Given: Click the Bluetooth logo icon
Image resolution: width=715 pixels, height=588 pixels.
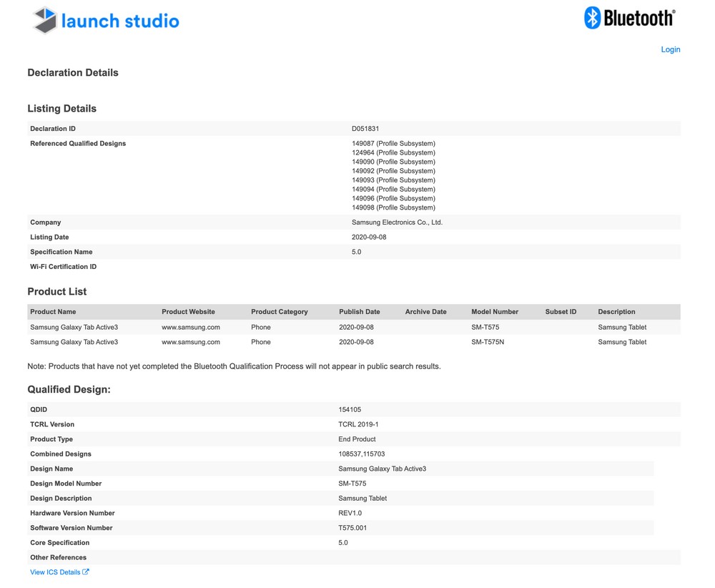Looking at the screenshot, I should pos(592,18).
